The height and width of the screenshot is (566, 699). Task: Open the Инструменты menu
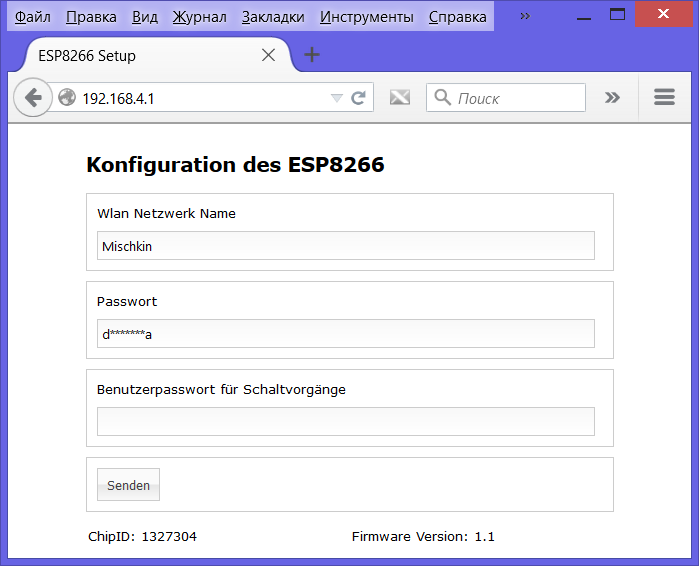(366, 17)
